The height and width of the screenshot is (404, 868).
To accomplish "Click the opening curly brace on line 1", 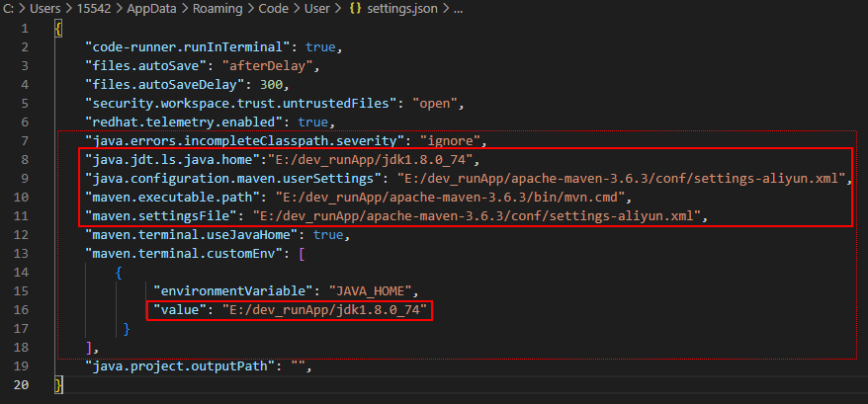I will pyautogui.click(x=58, y=29).
